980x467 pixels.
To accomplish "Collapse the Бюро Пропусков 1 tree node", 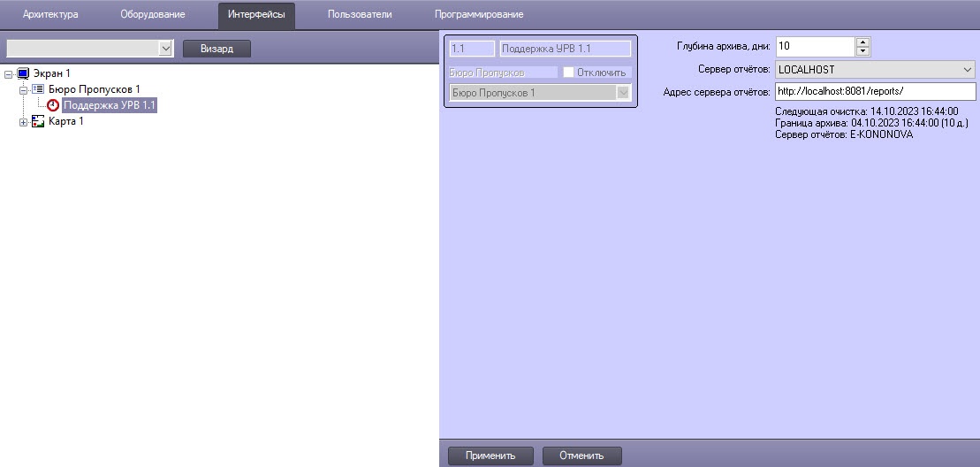I will click(x=24, y=89).
